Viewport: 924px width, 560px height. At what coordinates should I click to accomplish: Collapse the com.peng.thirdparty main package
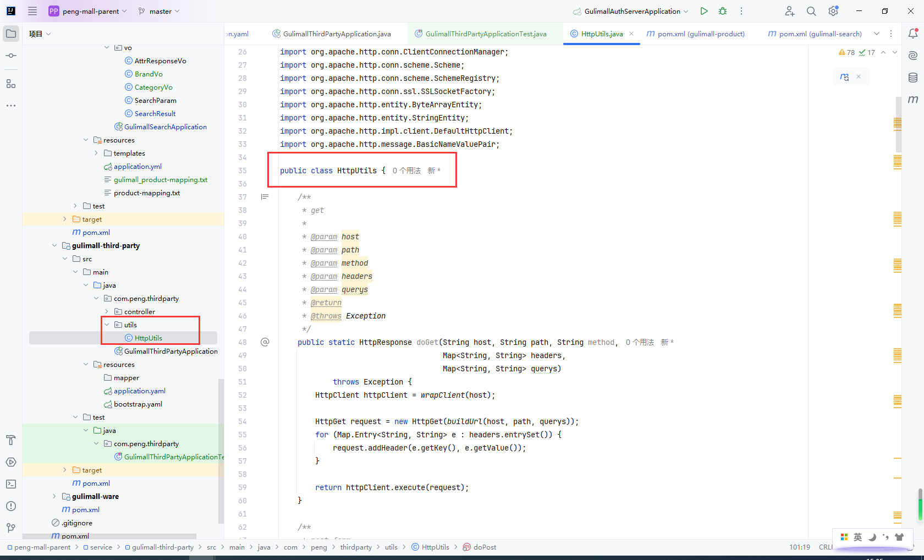pos(96,298)
